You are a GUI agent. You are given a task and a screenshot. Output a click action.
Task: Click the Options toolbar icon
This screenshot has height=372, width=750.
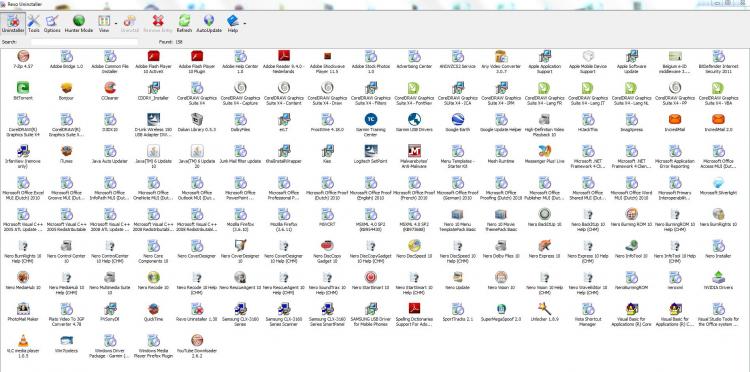point(52,23)
